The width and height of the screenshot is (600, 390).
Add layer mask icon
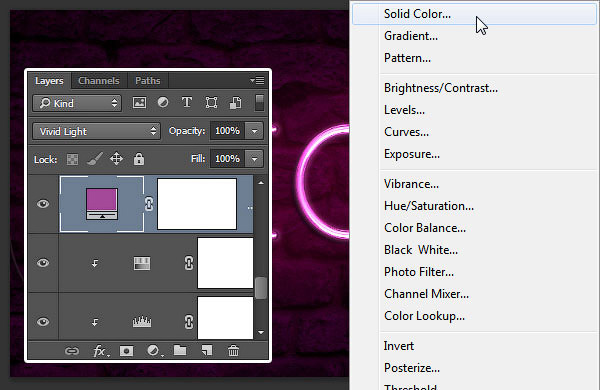pyautogui.click(x=127, y=351)
